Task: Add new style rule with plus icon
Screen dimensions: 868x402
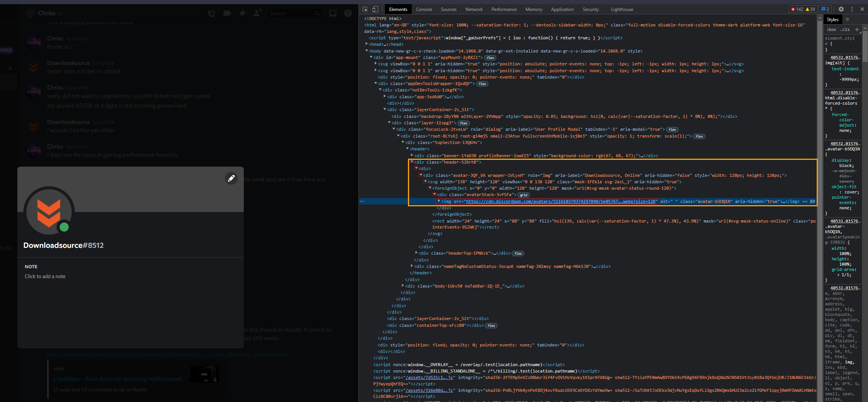Action: pos(857,29)
